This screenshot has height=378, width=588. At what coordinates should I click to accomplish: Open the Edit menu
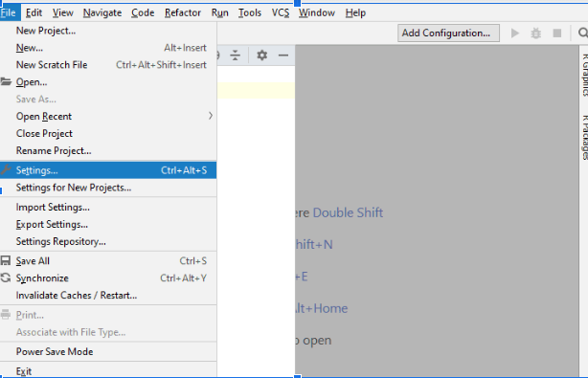(34, 12)
